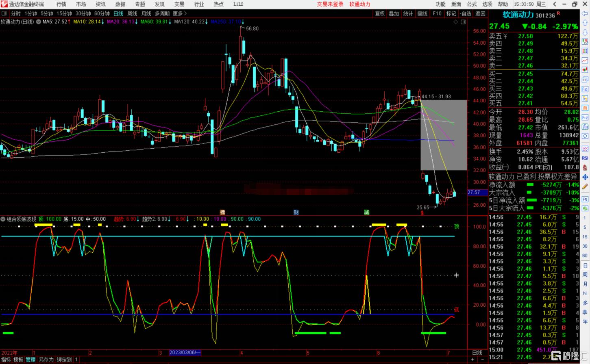Click the zoom-in plus icon at bottom

472,360
